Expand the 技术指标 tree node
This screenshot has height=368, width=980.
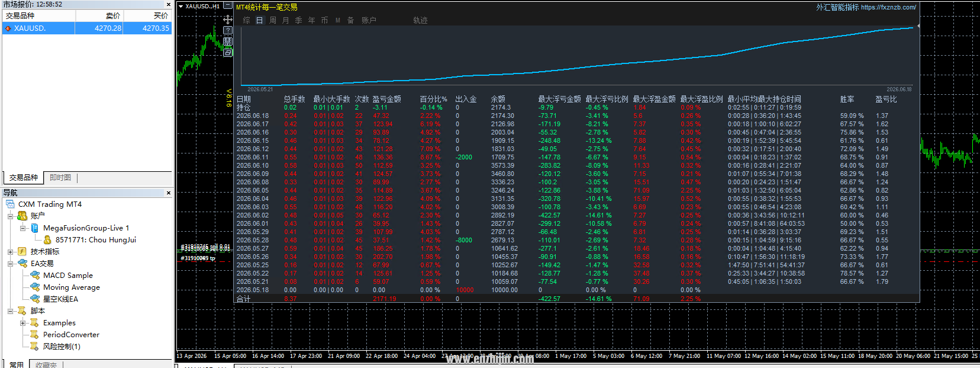click(10, 252)
